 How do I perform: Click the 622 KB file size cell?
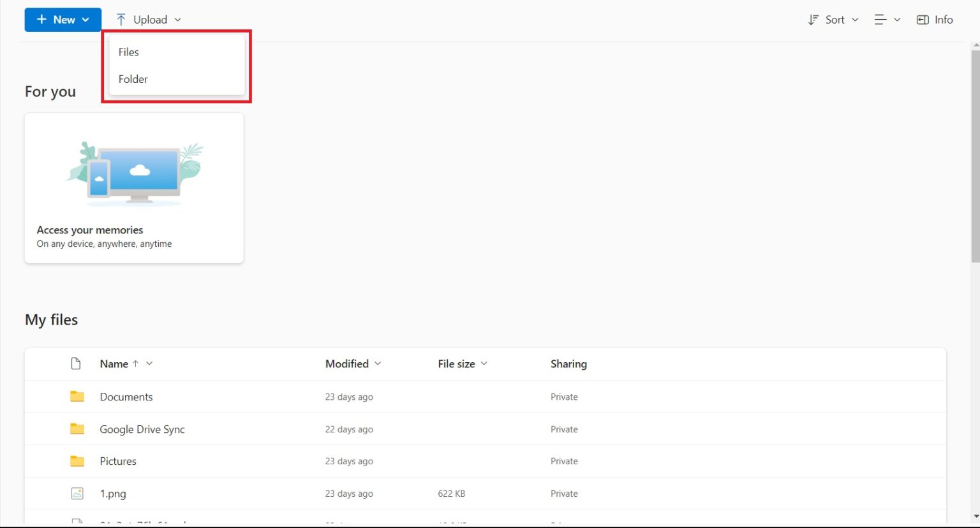(451, 494)
